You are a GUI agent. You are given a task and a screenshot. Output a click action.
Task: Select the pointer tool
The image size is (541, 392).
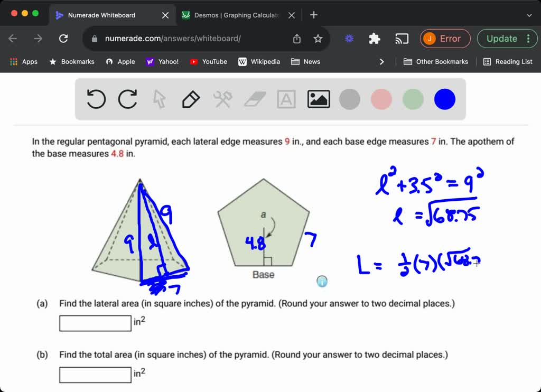coord(159,99)
